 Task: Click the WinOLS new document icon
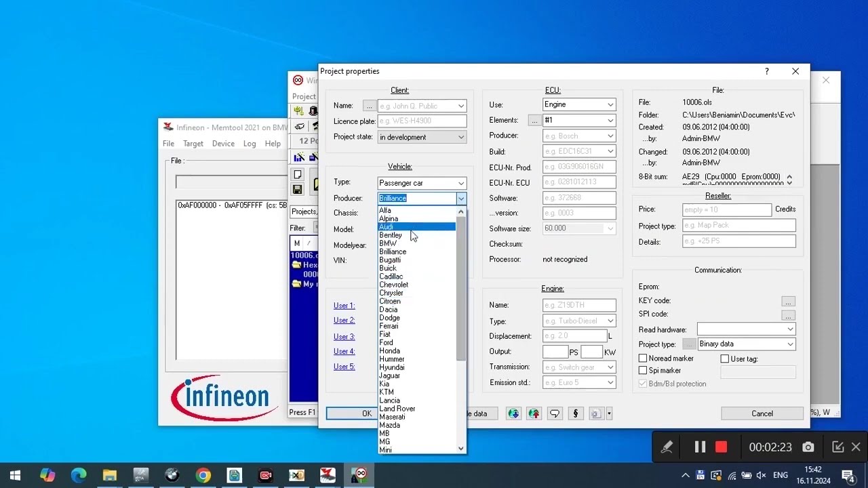click(x=298, y=175)
